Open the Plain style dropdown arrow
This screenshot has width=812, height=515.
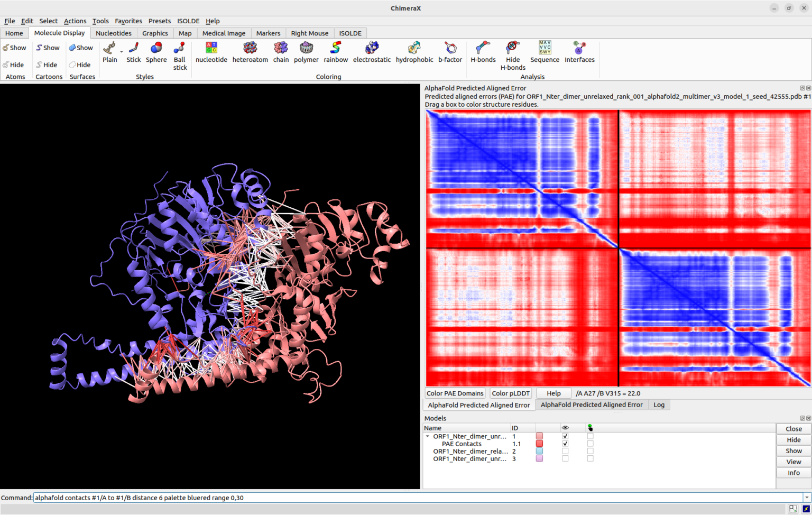pos(122,51)
